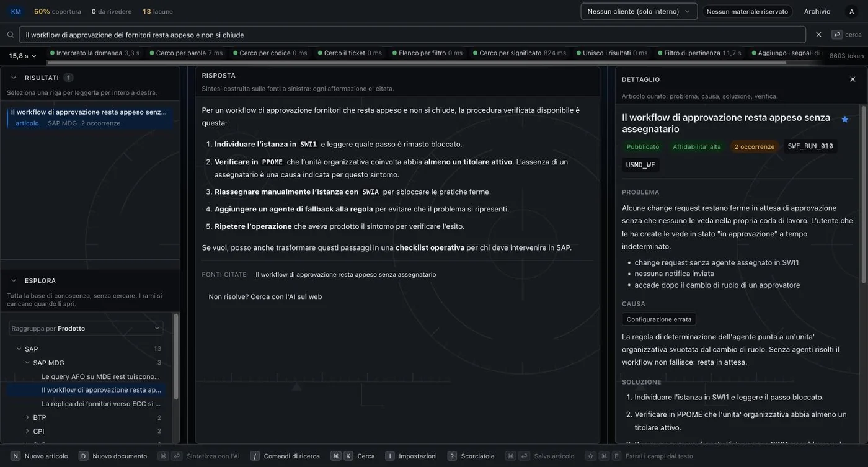Screen dimensions: 868x467
Task: Open the 'Impostazioni' settings label
Action: tap(418, 456)
